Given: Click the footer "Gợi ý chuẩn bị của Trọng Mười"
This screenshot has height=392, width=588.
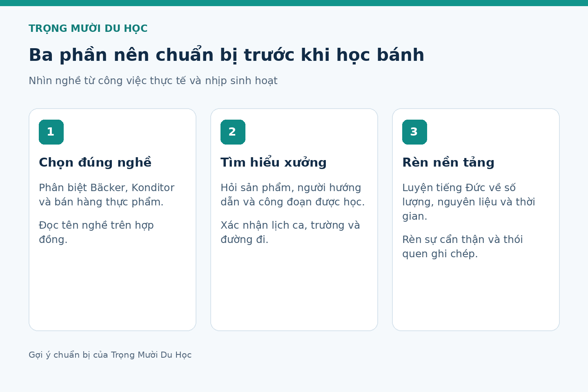Looking at the screenshot, I should pos(94,355).
